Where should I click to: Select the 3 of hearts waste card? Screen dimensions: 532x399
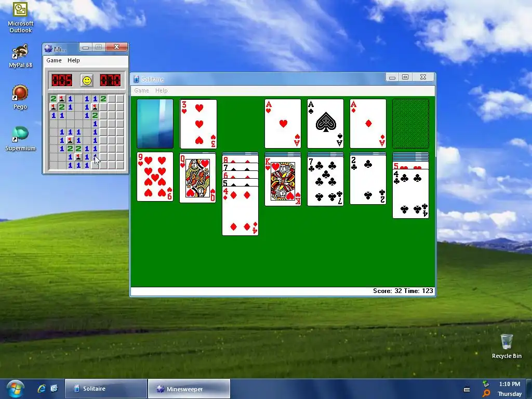[198, 124]
